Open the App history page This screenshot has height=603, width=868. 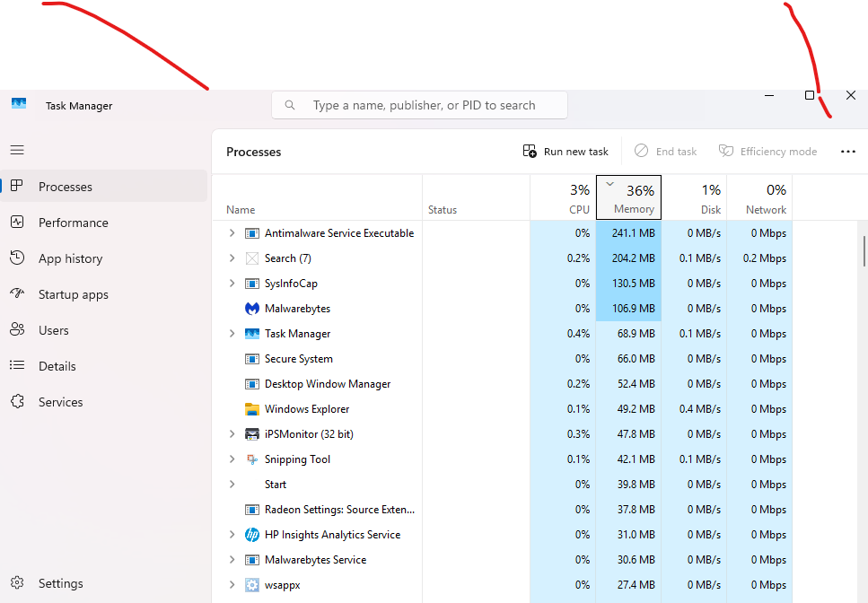point(104,258)
